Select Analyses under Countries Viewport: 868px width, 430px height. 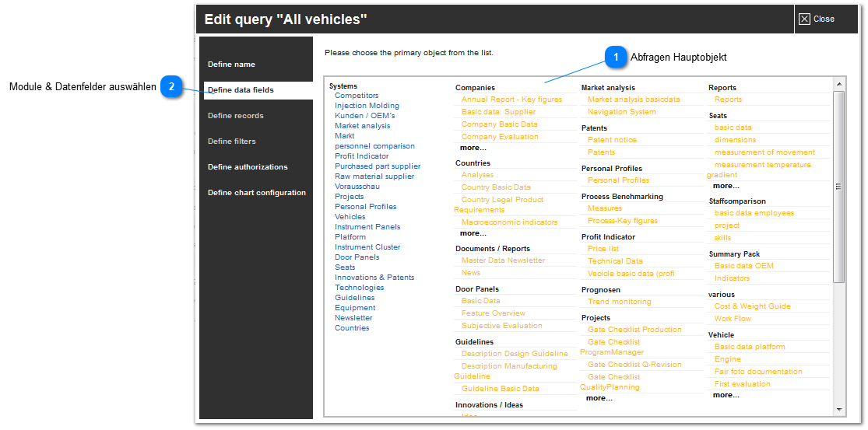[478, 175]
